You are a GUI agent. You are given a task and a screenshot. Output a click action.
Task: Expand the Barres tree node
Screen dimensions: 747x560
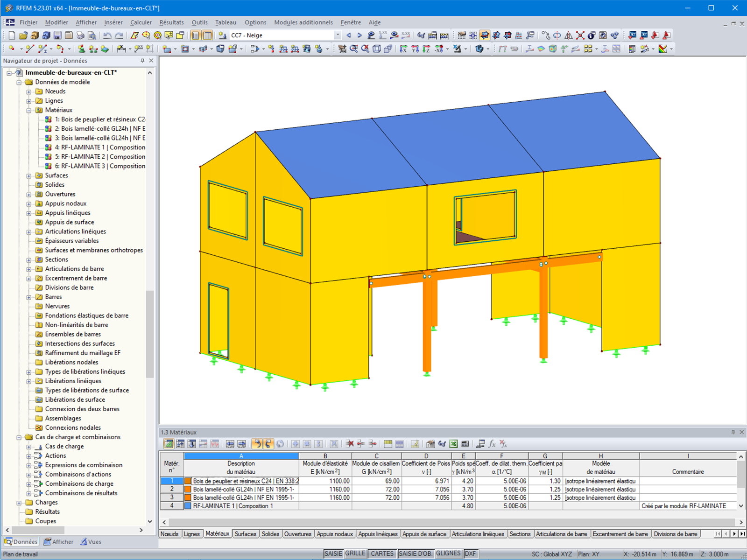point(29,297)
